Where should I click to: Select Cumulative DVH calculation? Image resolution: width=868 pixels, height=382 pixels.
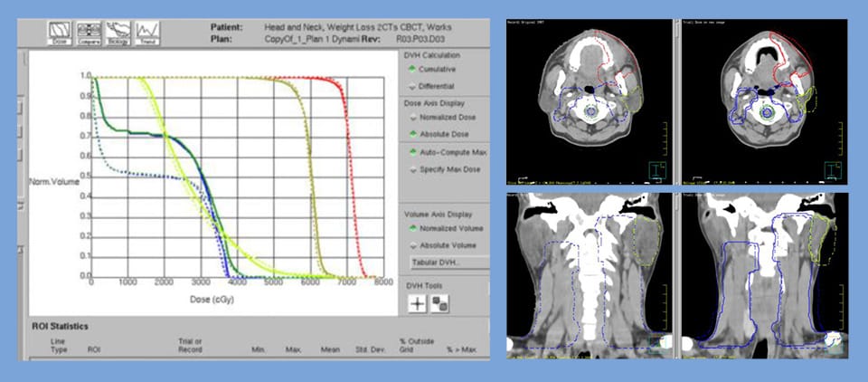(413, 69)
